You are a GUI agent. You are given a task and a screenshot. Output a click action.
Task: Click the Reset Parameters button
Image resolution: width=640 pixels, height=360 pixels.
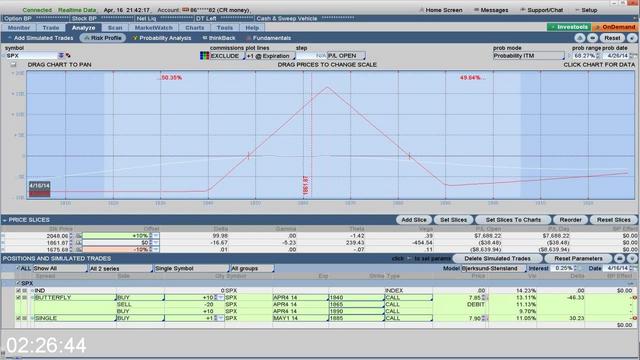pos(578,258)
